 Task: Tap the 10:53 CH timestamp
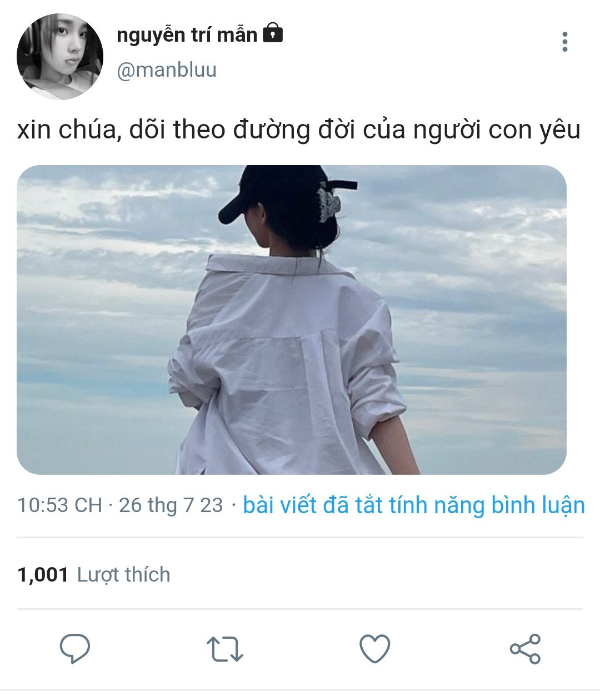click(59, 505)
